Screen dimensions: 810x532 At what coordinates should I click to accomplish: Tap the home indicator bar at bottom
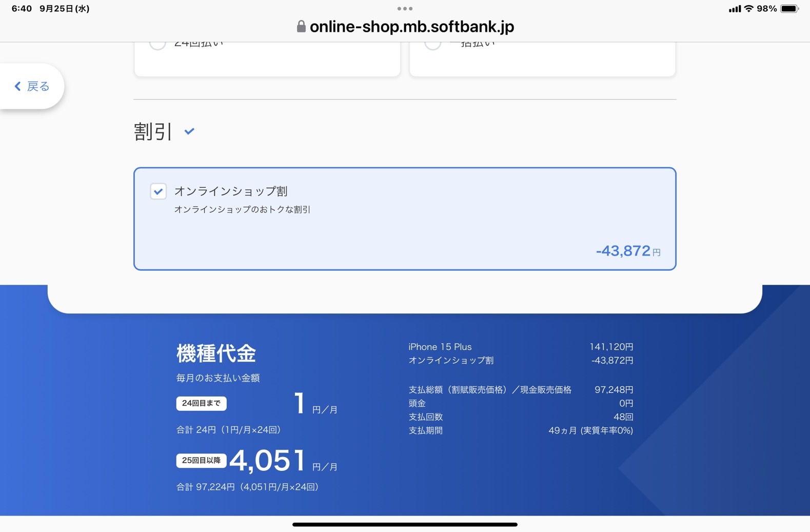click(x=405, y=524)
